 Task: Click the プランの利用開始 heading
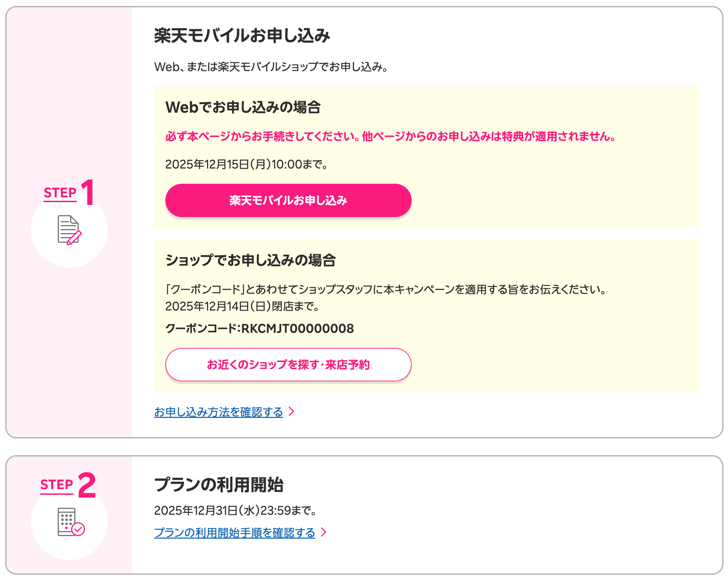click(x=219, y=484)
